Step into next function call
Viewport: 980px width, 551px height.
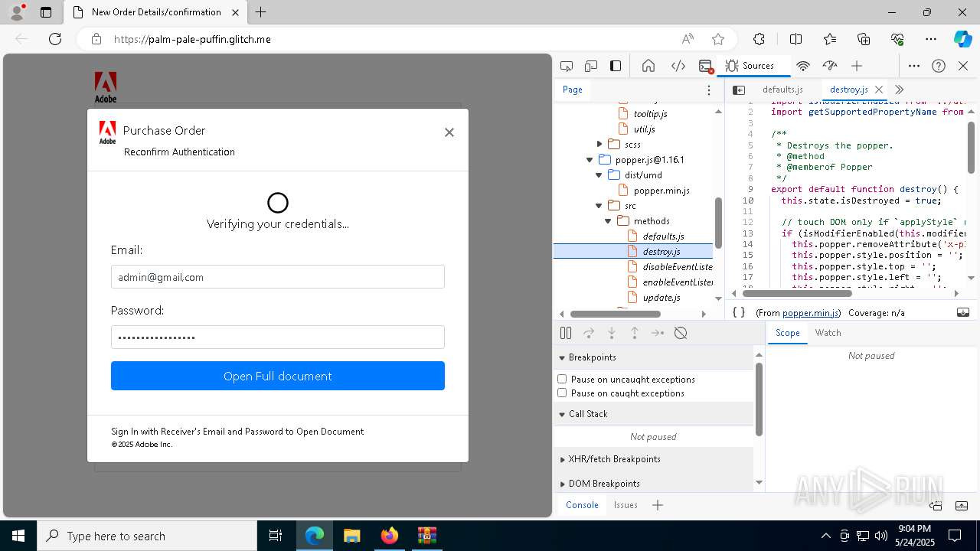point(612,333)
